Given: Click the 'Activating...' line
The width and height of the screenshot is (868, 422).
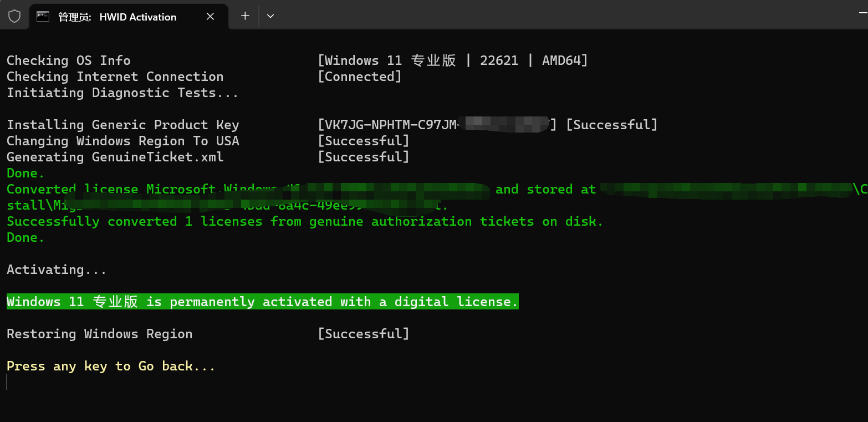Looking at the screenshot, I should coord(57,270).
